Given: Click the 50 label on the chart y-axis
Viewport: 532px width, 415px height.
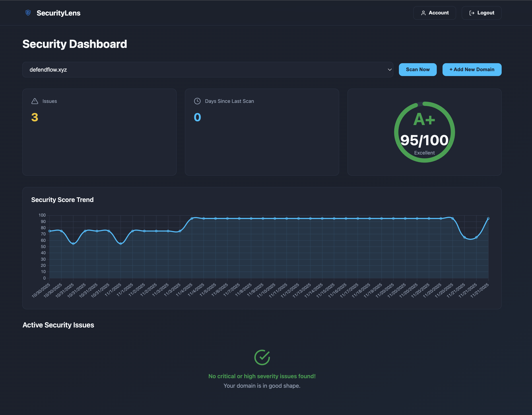Looking at the screenshot, I should tap(43, 247).
